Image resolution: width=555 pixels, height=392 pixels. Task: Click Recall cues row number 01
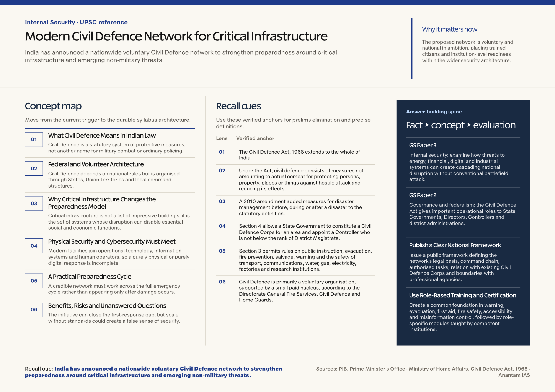click(222, 152)
